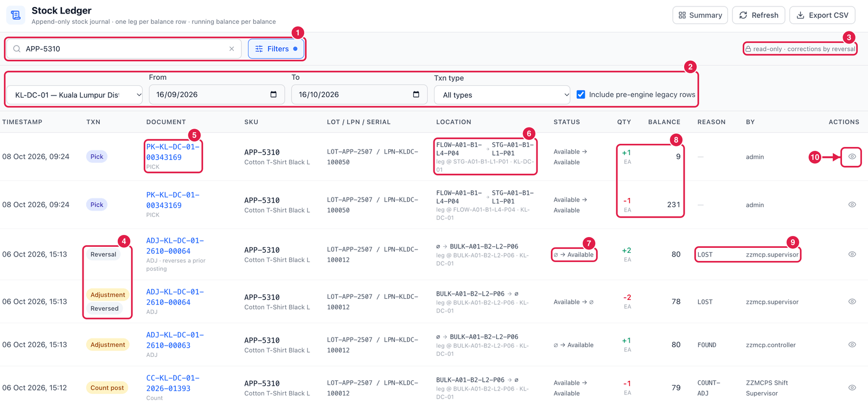Open the Filters panel
Screen dimensions: 868x409
(x=276, y=49)
